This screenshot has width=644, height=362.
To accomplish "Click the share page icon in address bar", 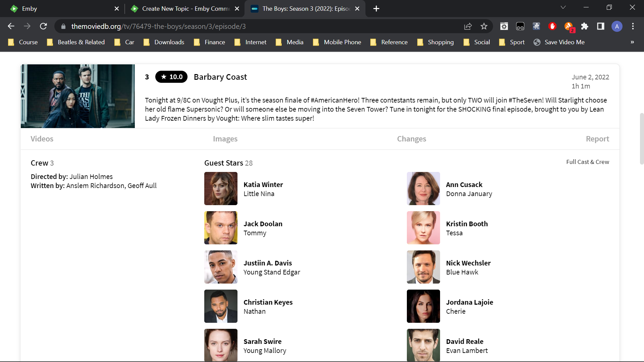I will [x=468, y=26].
